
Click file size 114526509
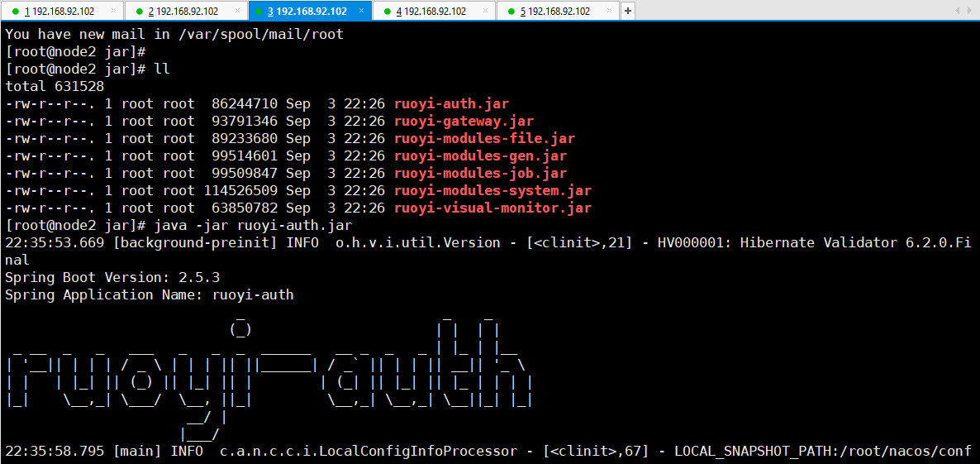tap(240, 190)
